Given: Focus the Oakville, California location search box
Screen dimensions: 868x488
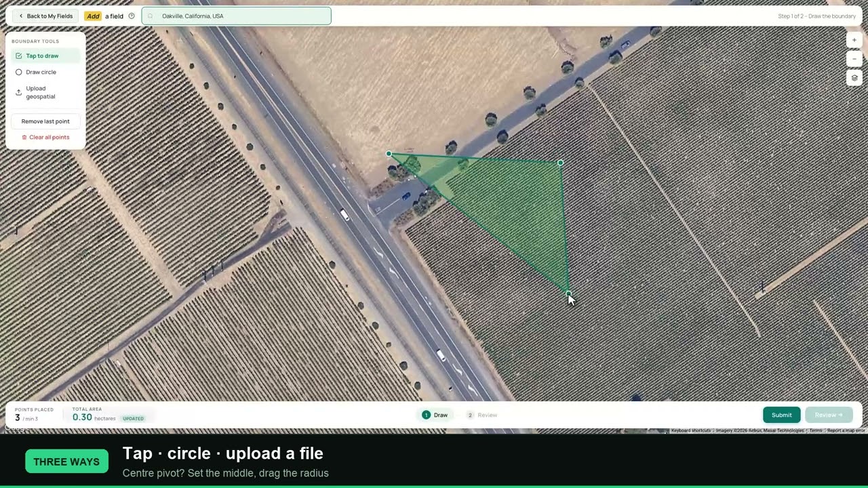Looking at the screenshot, I should (236, 16).
